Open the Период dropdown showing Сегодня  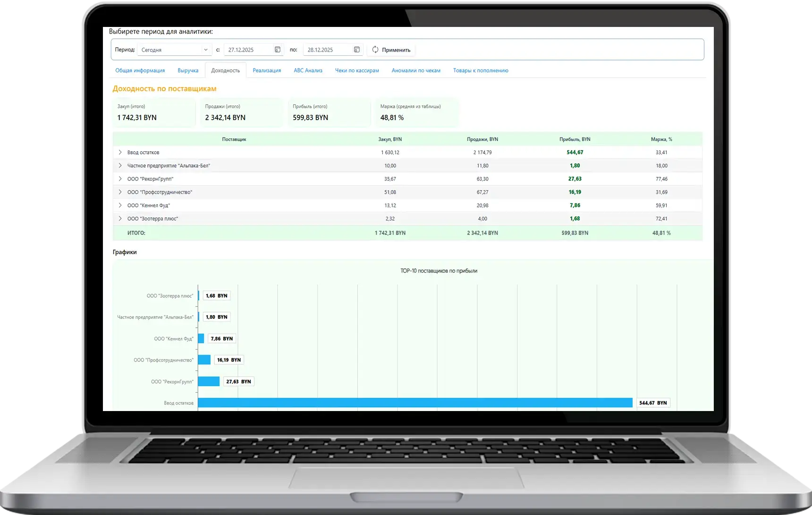(x=174, y=50)
